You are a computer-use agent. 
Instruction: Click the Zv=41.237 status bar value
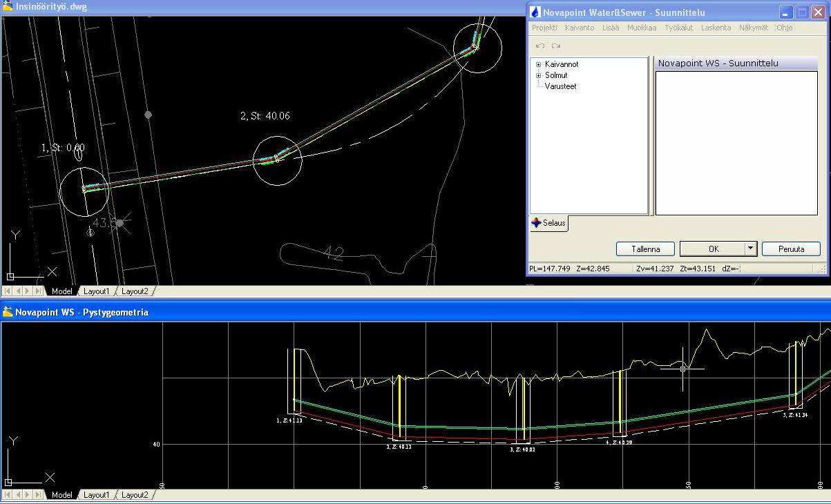click(x=655, y=269)
